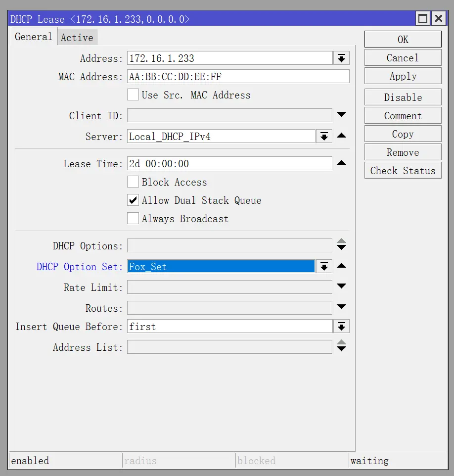Click the Address input field
This screenshot has width=454, height=476.
[x=230, y=58]
